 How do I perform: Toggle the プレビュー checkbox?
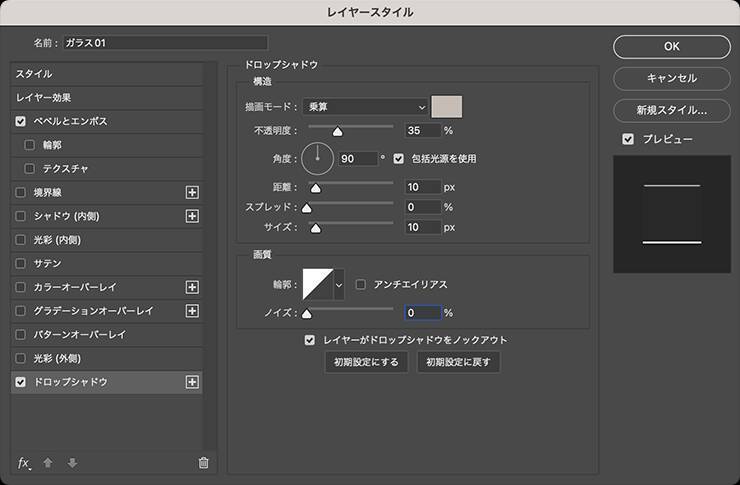628,139
